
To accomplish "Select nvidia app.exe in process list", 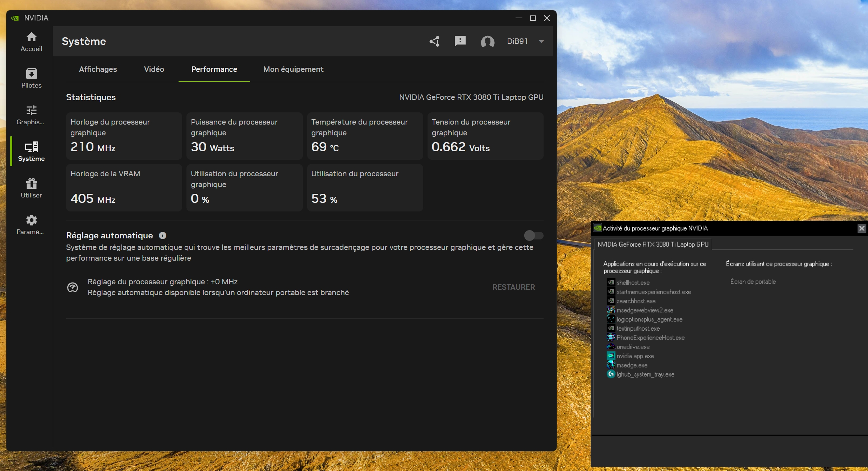I will pos(635,356).
